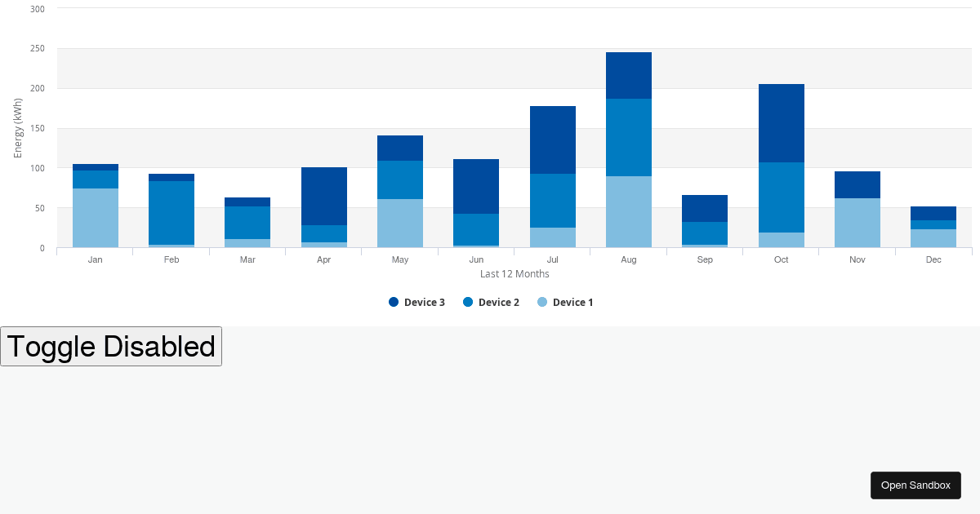Select the Device 3 segment in Aug bar
The image size is (980, 514).
click(x=629, y=75)
